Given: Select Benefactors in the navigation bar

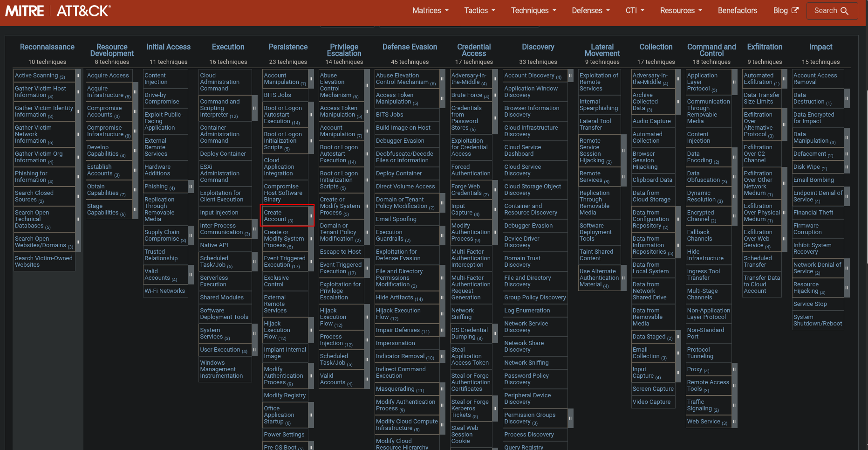Looking at the screenshot, I should click(x=738, y=10).
